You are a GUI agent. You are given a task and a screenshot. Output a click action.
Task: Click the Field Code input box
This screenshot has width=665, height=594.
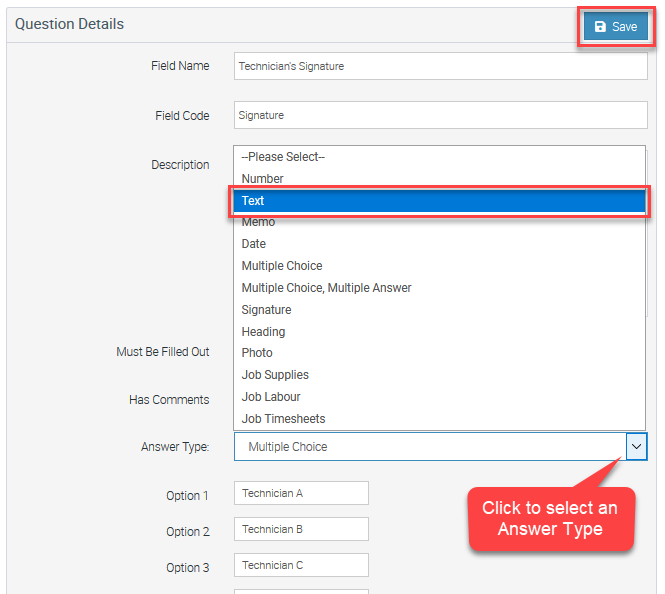pyautogui.click(x=441, y=115)
